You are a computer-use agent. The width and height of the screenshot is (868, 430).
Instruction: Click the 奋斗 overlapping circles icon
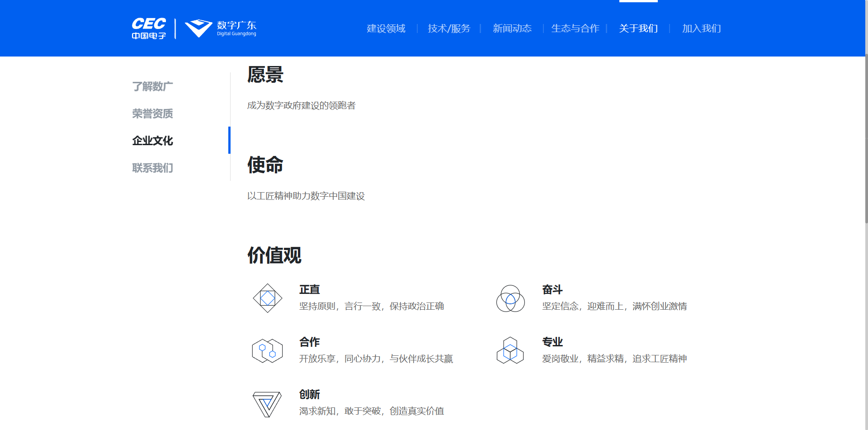point(510,298)
